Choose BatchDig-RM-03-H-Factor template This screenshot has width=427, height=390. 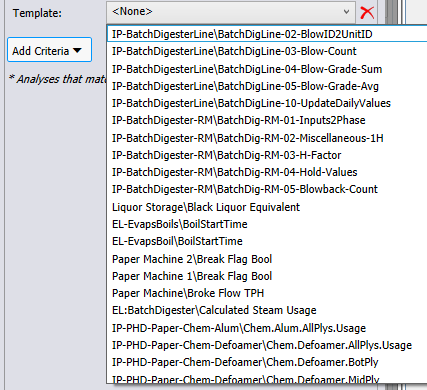pyautogui.click(x=267, y=155)
